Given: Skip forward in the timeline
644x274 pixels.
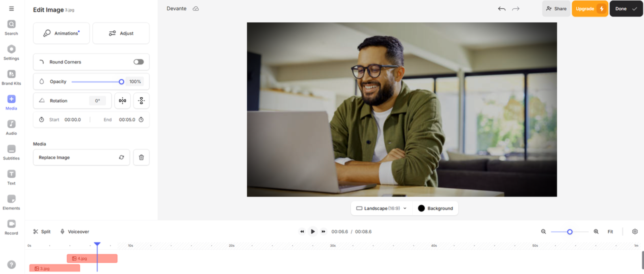Looking at the screenshot, I should (323, 231).
